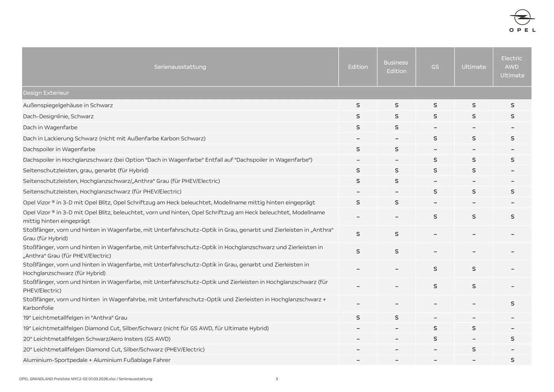Screen dimensions: 554x392
Task: Click the S under Ultimate for 20" Diamond Cut
Action: point(473,350)
